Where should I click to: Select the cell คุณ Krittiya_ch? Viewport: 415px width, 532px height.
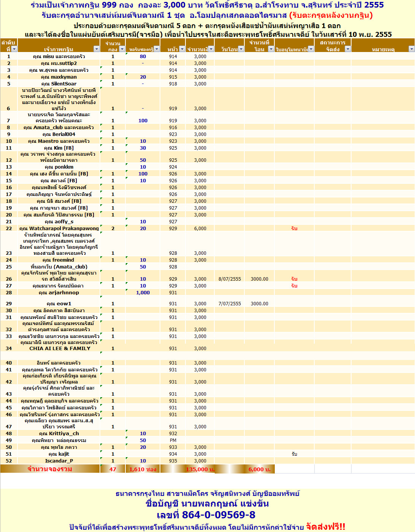[59, 434]
